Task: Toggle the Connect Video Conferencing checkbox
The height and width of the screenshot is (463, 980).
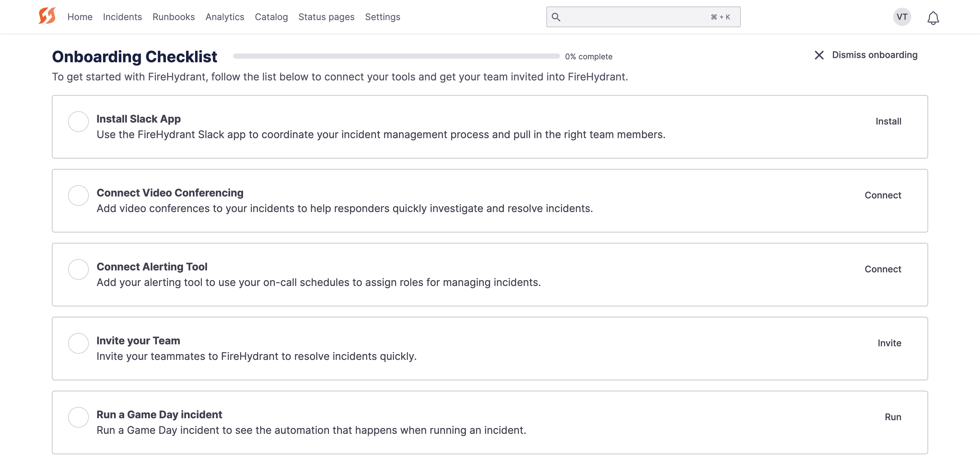Action: point(77,195)
